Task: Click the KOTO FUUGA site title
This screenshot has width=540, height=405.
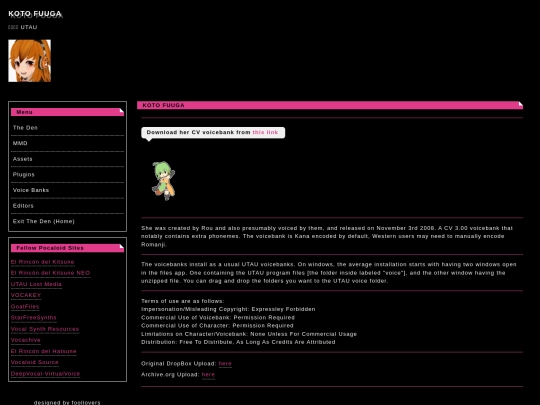Action: 35,14
